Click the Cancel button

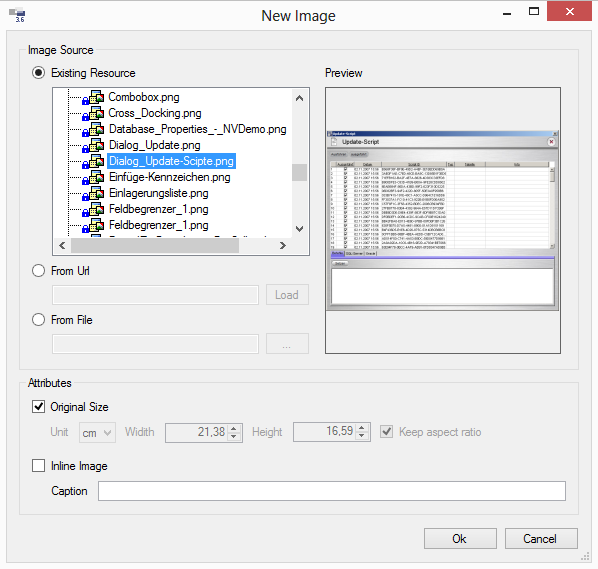[541, 538]
